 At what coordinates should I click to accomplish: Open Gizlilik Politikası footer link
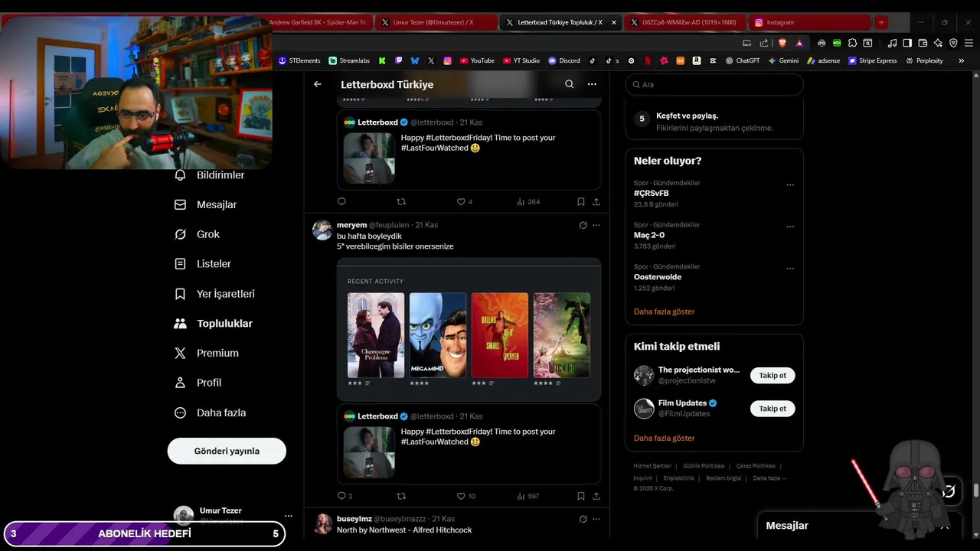704,466
